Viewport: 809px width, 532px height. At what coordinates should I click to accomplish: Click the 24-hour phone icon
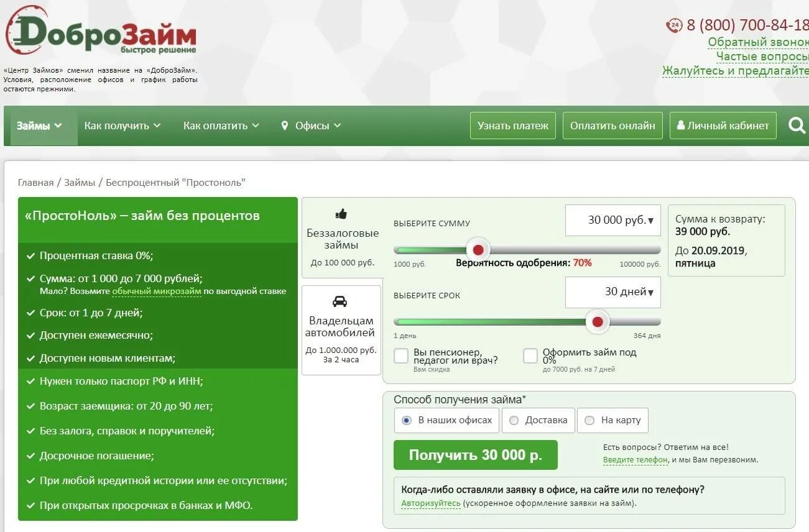pyautogui.click(x=674, y=25)
